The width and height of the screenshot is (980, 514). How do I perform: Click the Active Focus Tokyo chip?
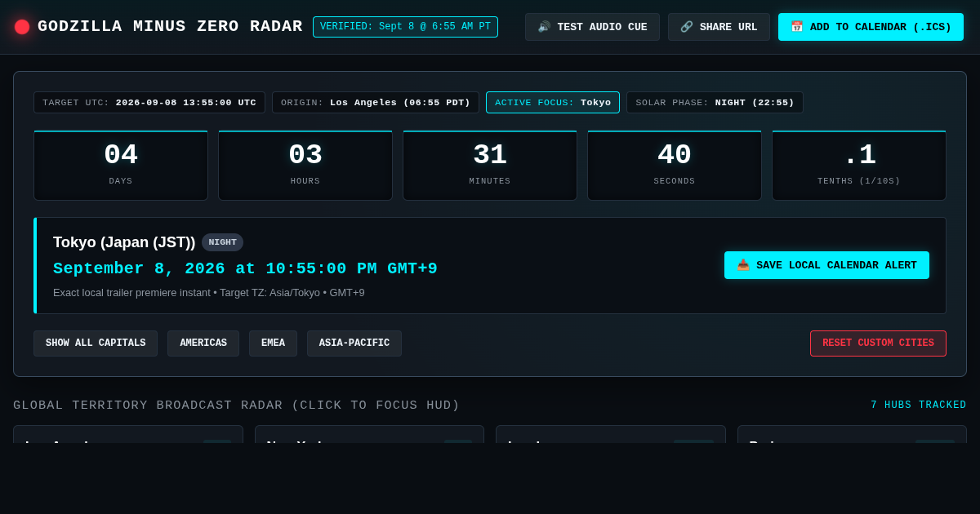(x=553, y=103)
